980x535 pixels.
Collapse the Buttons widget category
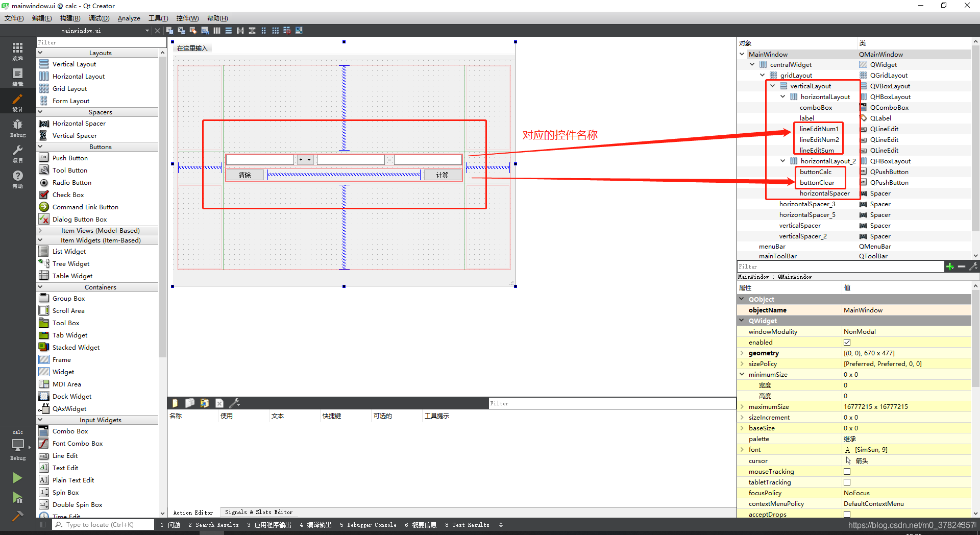click(x=40, y=147)
